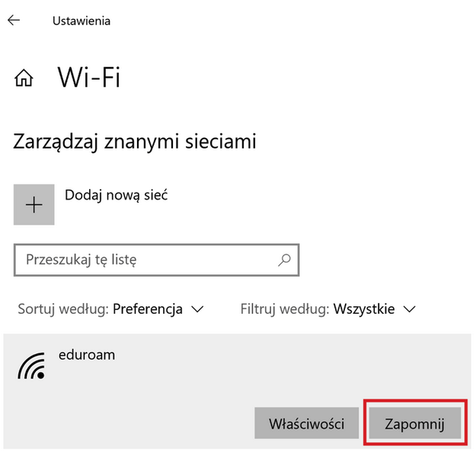Viewport: 476px width, 454px height.
Task: Click the chevron beside Preferencja
Action: (197, 309)
